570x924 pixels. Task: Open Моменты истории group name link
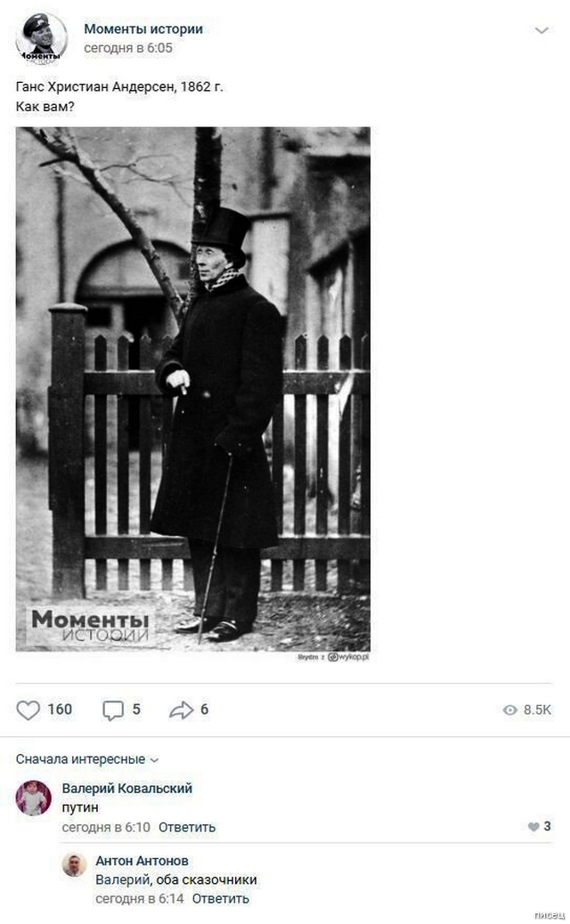click(x=143, y=28)
